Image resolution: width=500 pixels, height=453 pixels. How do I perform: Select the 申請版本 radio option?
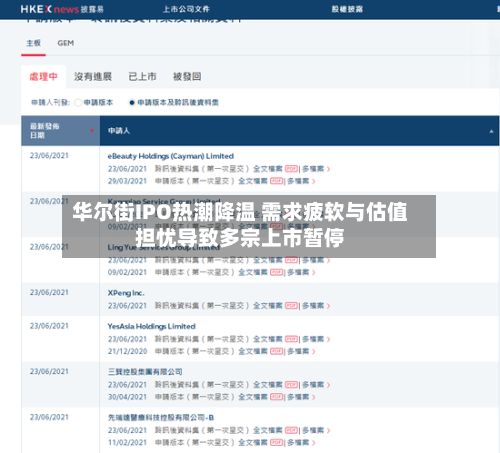pos(78,102)
